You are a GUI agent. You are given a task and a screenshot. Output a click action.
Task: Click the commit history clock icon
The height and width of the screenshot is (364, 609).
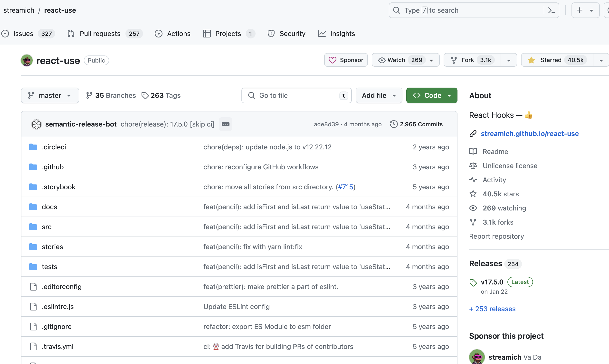click(x=393, y=124)
